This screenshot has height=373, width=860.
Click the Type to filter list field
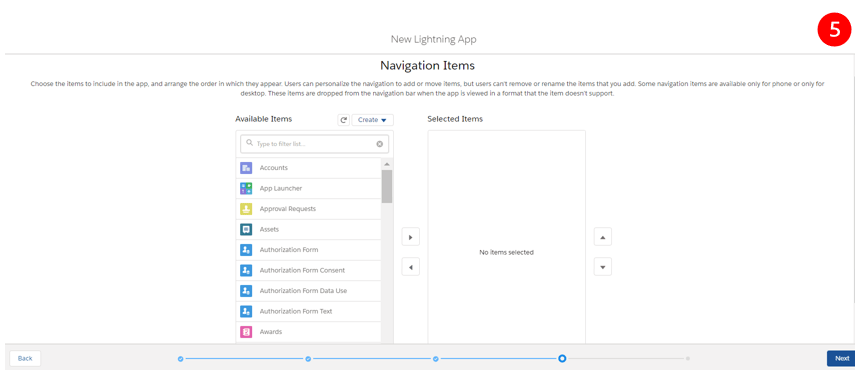tap(314, 144)
